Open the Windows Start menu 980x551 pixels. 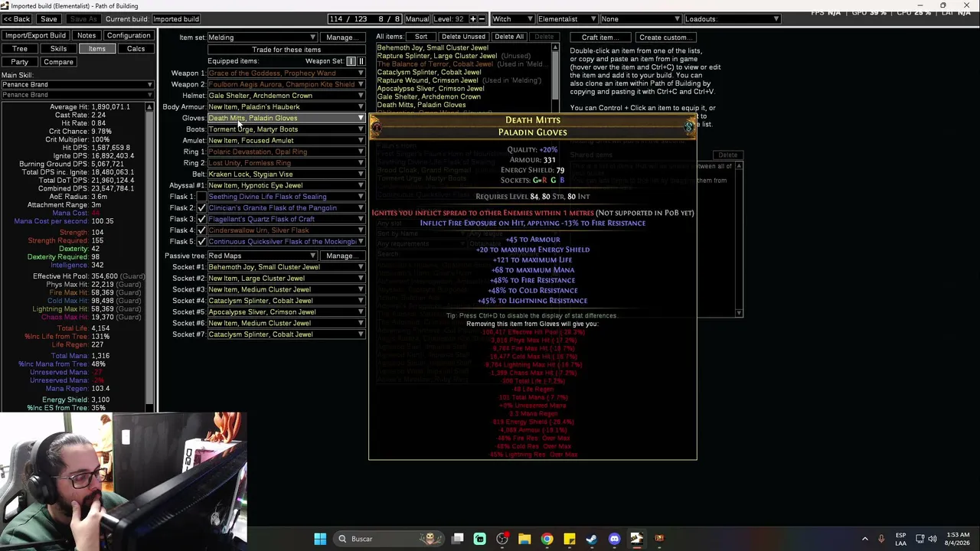(x=320, y=539)
